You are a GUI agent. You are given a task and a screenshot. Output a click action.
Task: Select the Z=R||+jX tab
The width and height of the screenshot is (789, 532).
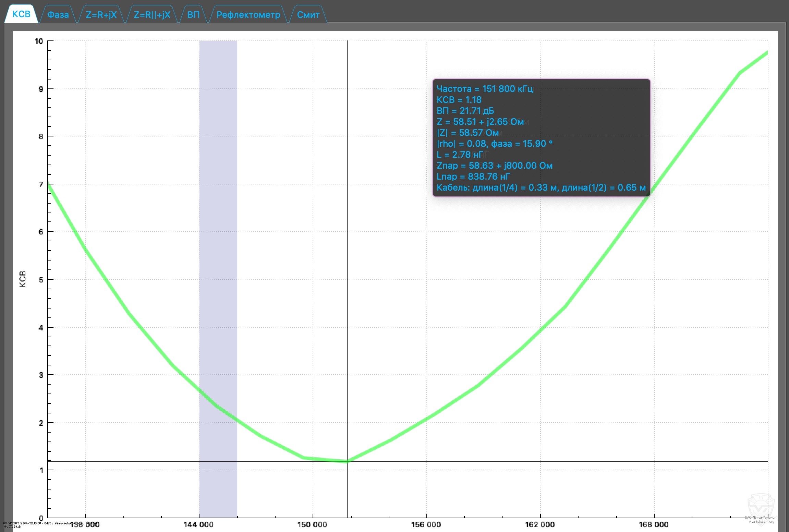pyautogui.click(x=152, y=15)
